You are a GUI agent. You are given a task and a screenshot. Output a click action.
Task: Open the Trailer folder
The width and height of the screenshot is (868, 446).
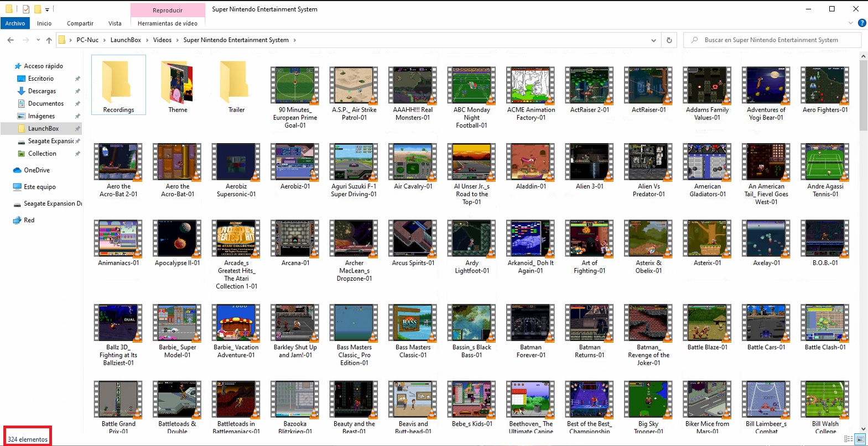236,85
